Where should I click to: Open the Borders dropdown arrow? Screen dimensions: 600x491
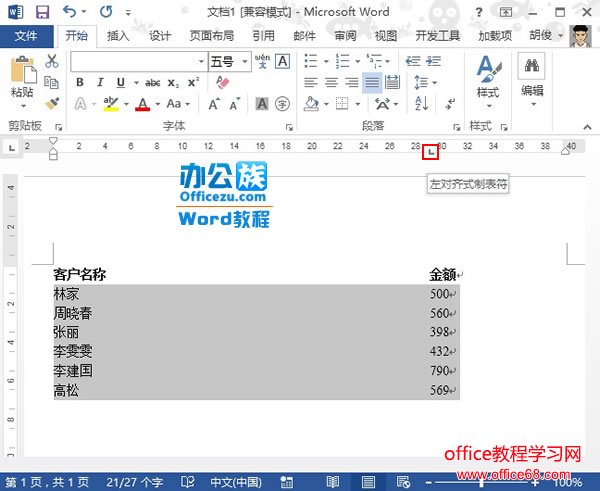pos(358,104)
